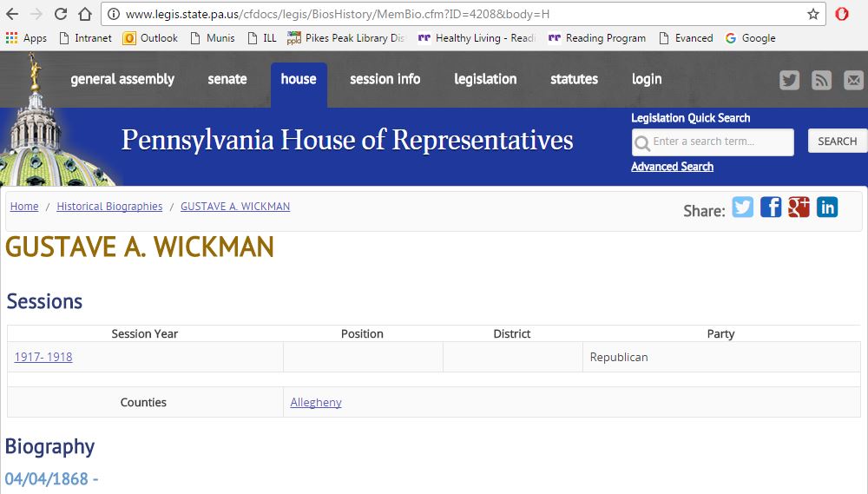
Task: Open the Evanced bookmark
Action: click(x=686, y=37)
